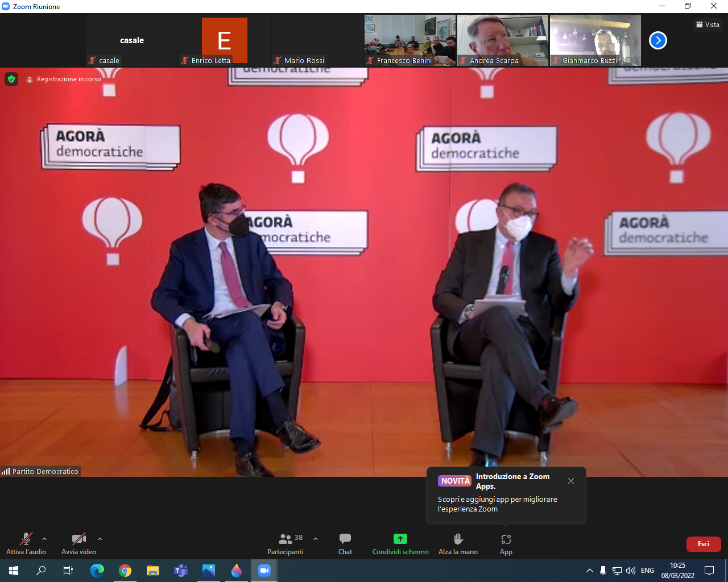Image resolution: width=728 pixels, height=582 pixels.
Task: Expand video options arrow
Action: pyautogui.click(x=100, y=539)
